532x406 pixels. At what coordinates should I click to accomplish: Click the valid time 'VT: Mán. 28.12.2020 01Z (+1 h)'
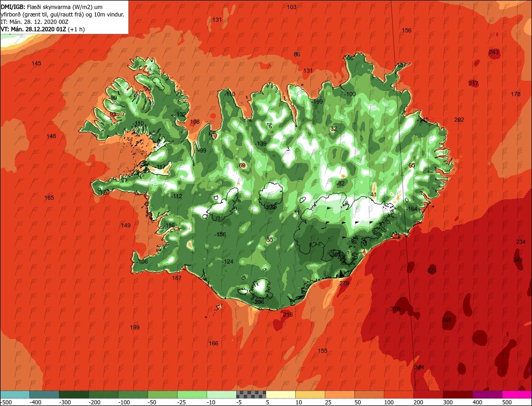click(43, 29)
